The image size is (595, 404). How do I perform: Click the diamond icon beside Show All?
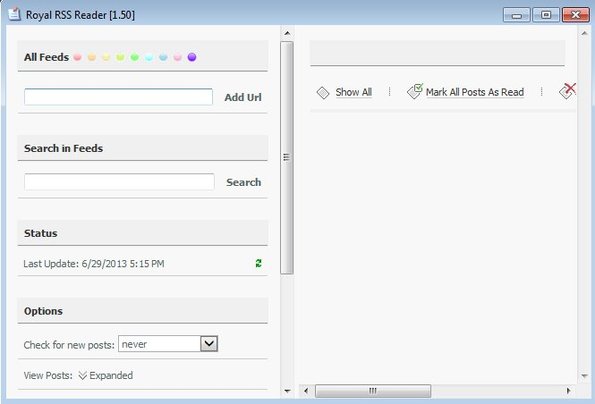click(323, 93)
